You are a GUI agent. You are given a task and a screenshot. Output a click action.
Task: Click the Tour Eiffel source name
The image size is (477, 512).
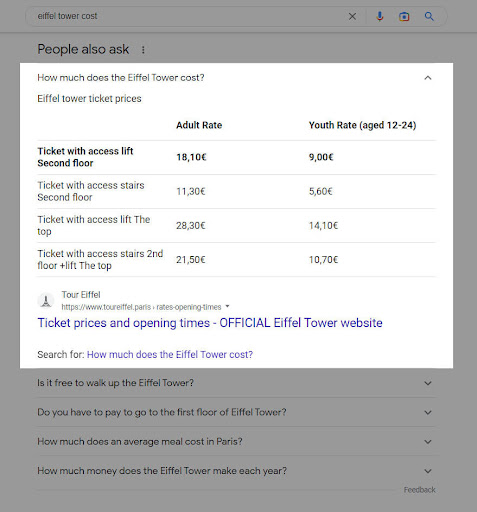click(81, 295)
